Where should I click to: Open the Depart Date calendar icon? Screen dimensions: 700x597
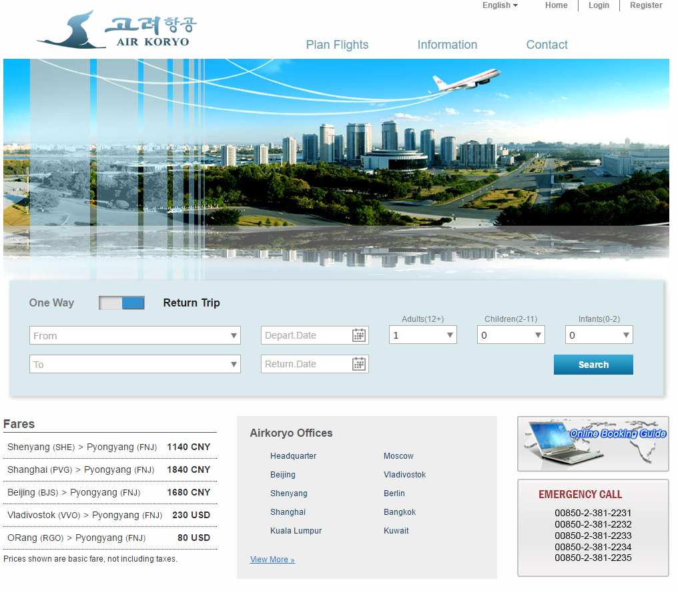tap(359, 335)
